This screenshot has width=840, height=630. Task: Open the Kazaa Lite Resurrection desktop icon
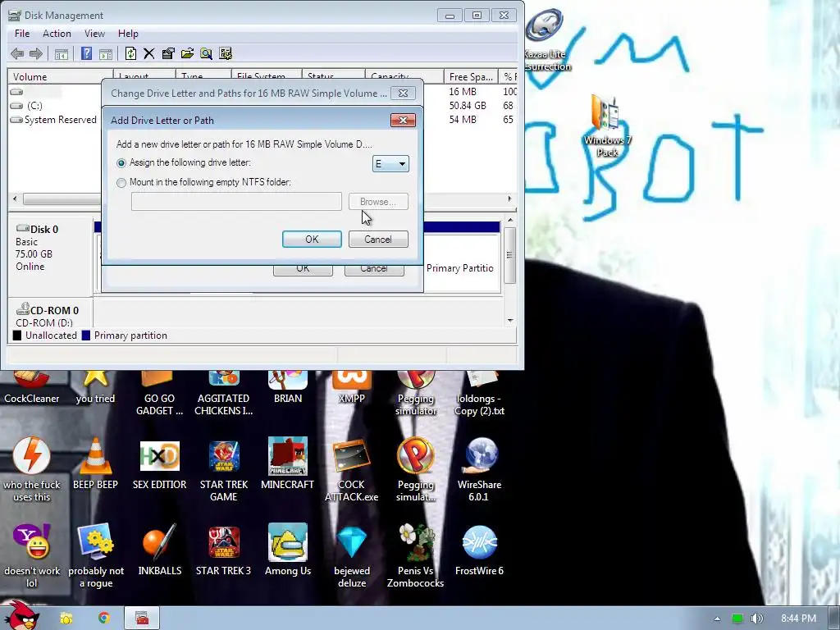click(x=546, y=39)
